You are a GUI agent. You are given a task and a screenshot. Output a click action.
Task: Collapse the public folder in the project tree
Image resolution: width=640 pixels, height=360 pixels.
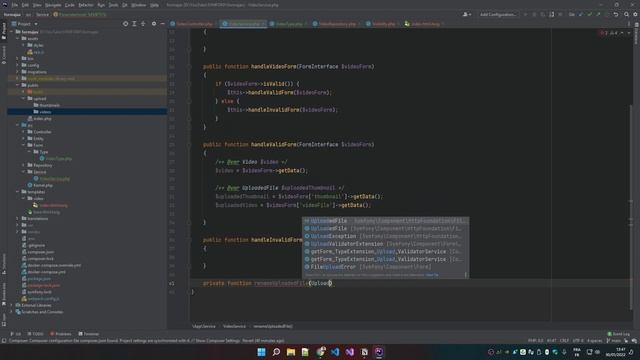coord(18,85)
